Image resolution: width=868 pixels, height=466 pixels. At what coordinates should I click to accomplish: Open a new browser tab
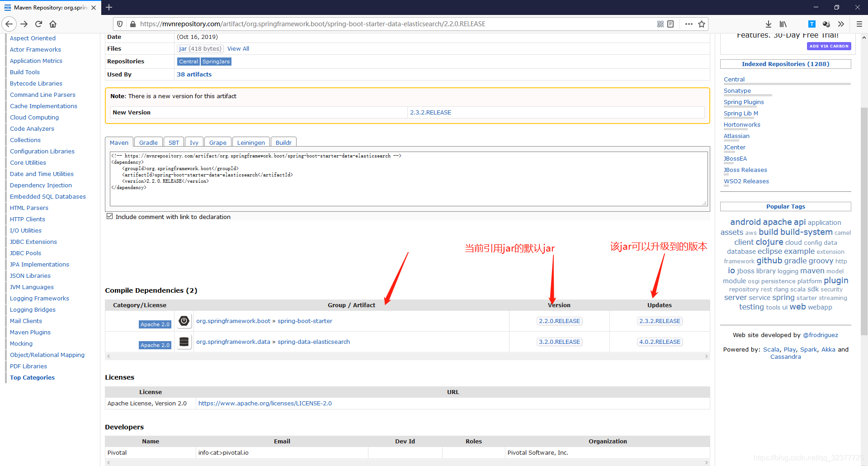point(109,7)
